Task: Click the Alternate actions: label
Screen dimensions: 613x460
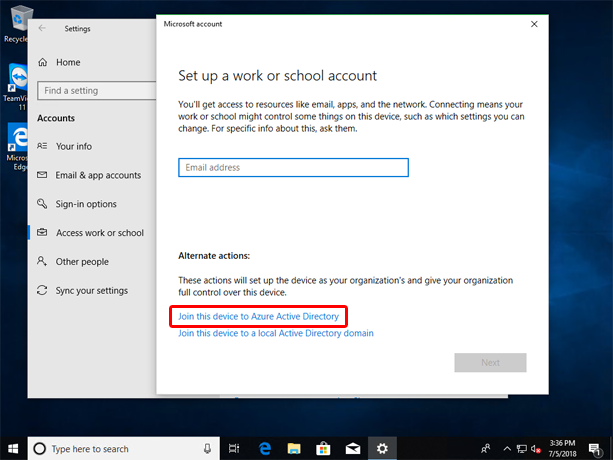Action: (214, 256)
